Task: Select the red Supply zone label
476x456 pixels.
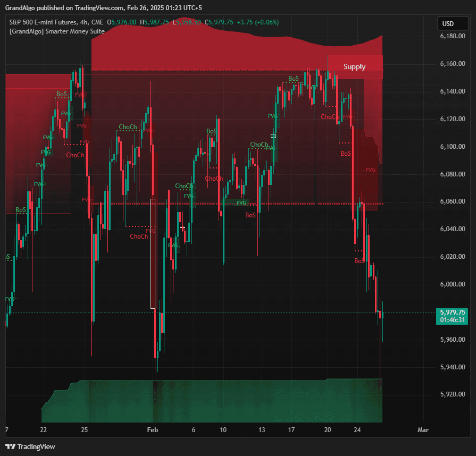Action: coord(354,66)
